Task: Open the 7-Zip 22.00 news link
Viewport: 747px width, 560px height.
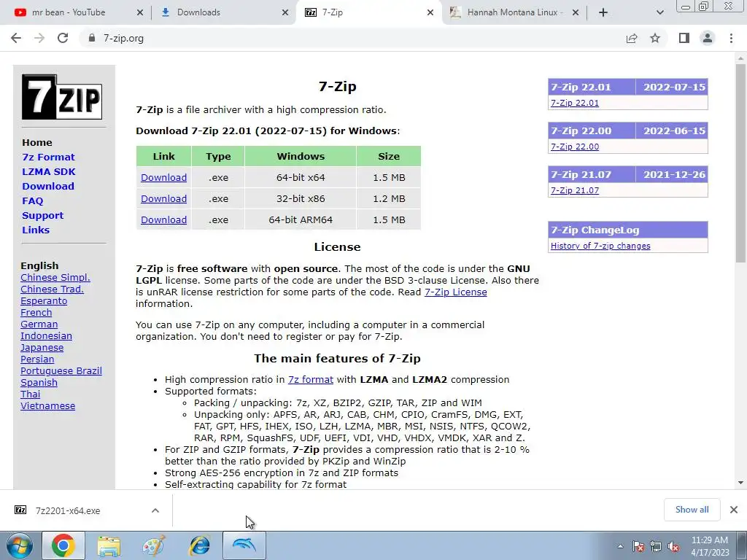Action: (x=575, y=147)
